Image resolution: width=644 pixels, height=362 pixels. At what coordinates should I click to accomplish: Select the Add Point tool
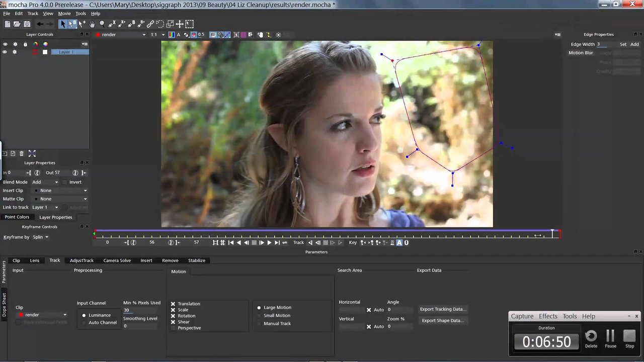point(81,24)
